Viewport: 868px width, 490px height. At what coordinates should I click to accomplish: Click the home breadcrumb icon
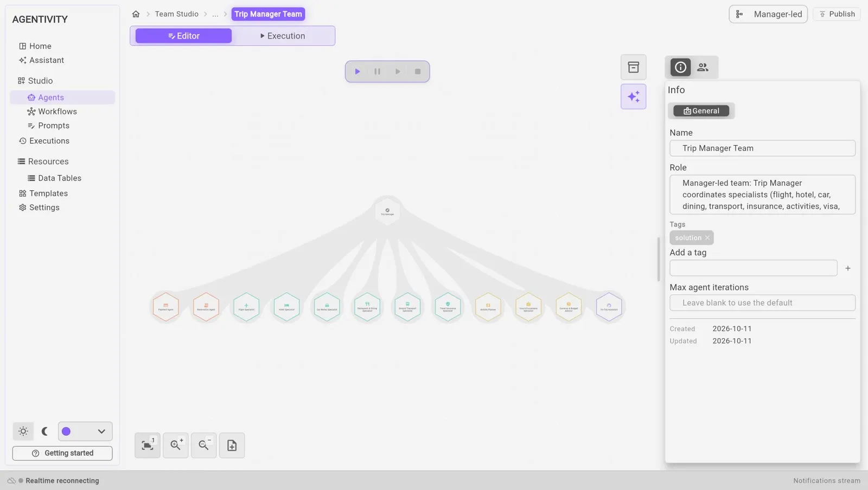tap(136, 14)
